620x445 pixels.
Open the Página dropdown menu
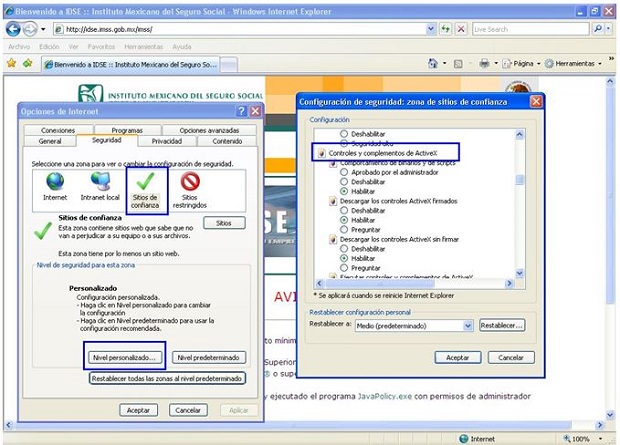(x=521, y=63)
